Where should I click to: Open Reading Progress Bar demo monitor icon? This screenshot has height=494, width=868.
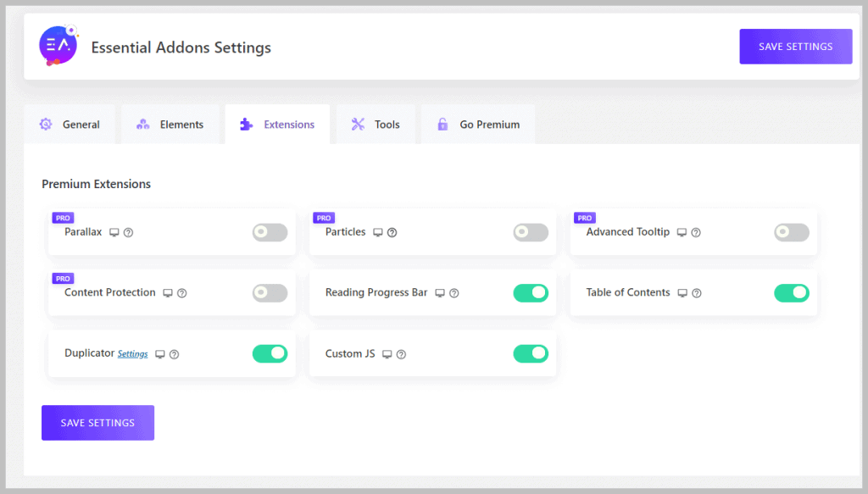(440, 293)
